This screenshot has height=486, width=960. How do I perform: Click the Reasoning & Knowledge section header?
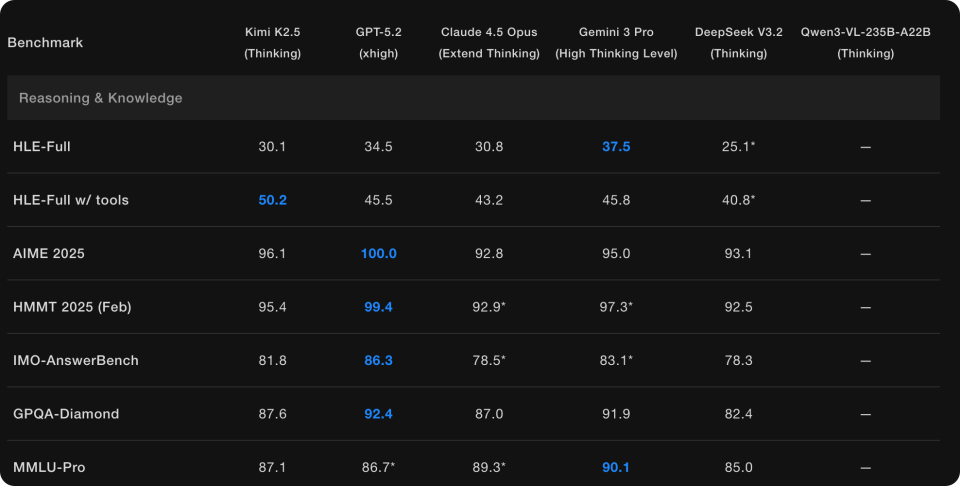100,98
